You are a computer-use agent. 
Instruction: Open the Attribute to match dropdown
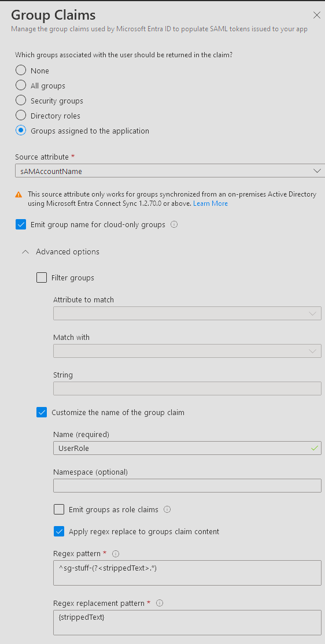pos(187,313)
